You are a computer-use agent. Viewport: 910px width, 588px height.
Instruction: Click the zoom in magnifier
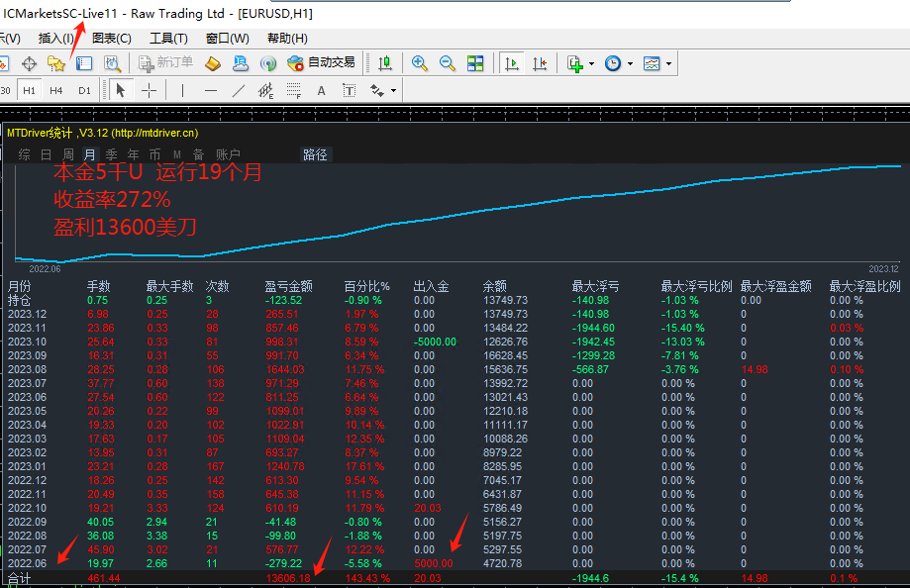point(420,64)
